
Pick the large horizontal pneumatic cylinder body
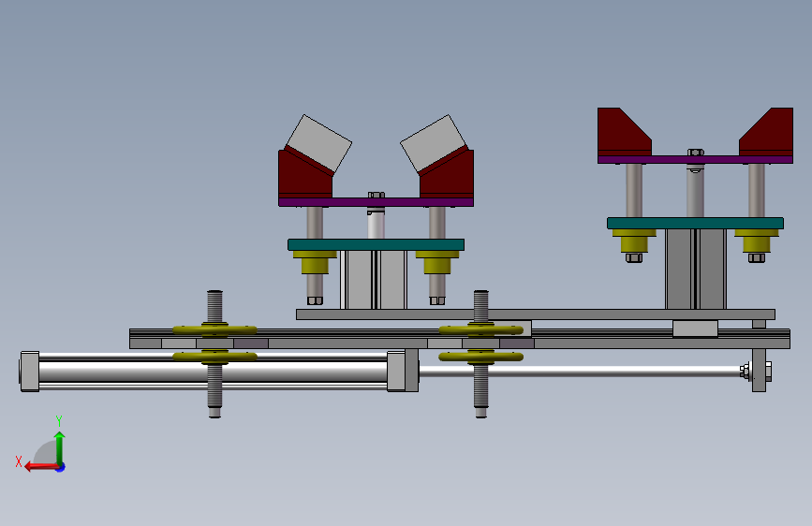(213, 372)
